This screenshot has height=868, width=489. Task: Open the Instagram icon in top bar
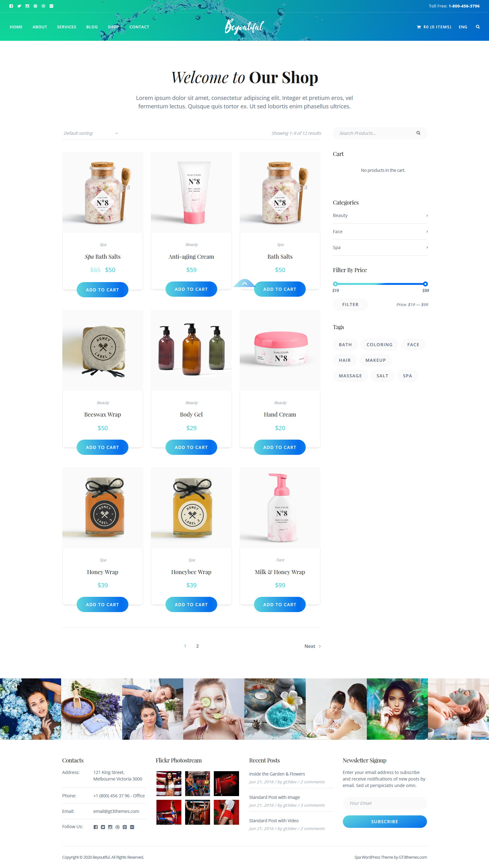click(x=27, y=6)
